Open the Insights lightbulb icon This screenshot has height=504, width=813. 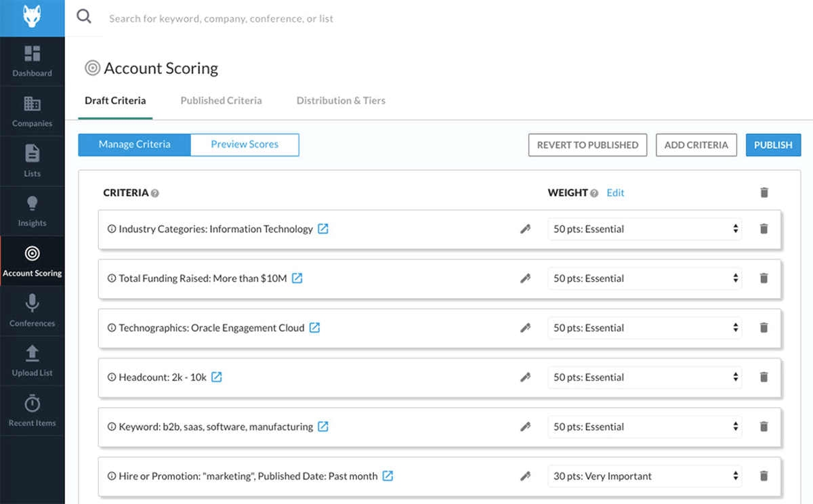[x=32, y=204]
